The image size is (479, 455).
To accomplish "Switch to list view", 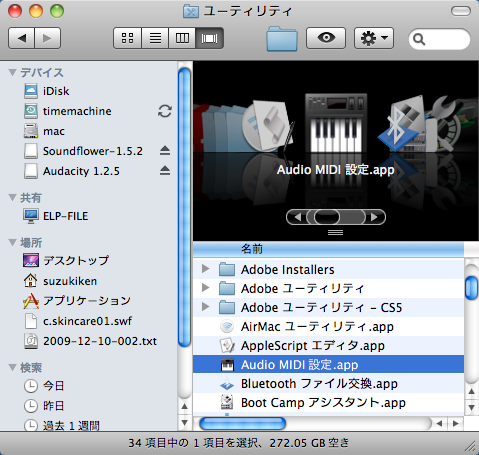I will pos(155,38).
